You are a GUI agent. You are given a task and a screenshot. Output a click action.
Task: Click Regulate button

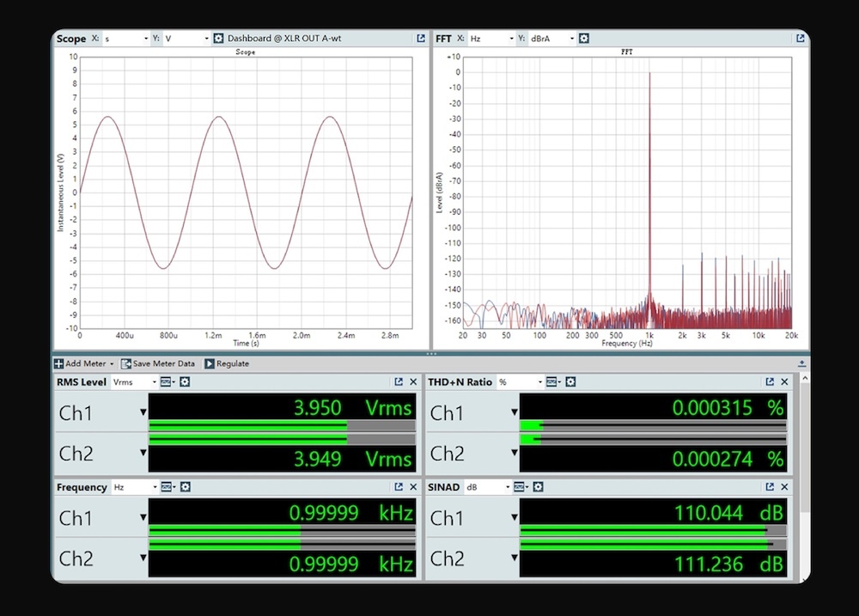click(227, 363)
